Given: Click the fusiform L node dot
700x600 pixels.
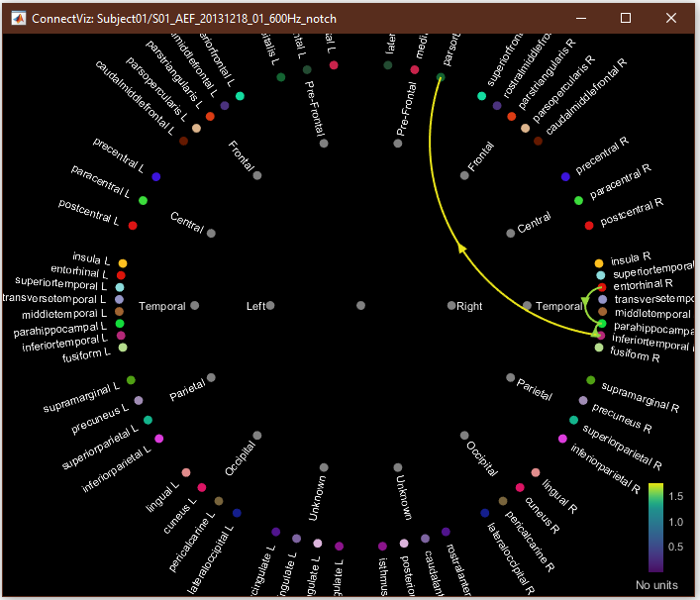Looking at the screenshot, I should pos(123,348).
